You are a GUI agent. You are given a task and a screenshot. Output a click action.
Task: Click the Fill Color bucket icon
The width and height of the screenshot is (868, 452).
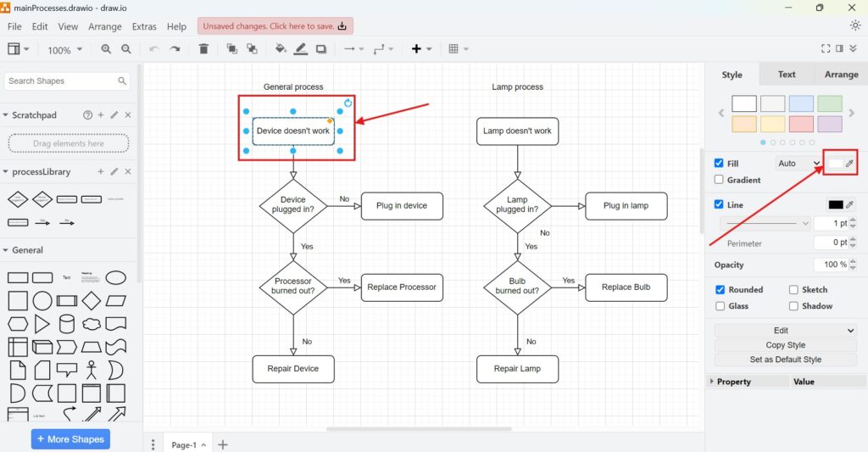pyautogui.click(x=281, y=49)
